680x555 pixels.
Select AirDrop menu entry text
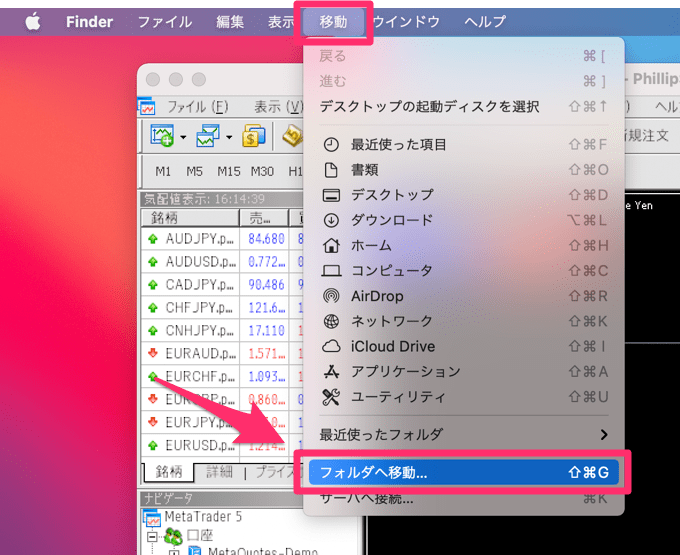click(377, 296)
